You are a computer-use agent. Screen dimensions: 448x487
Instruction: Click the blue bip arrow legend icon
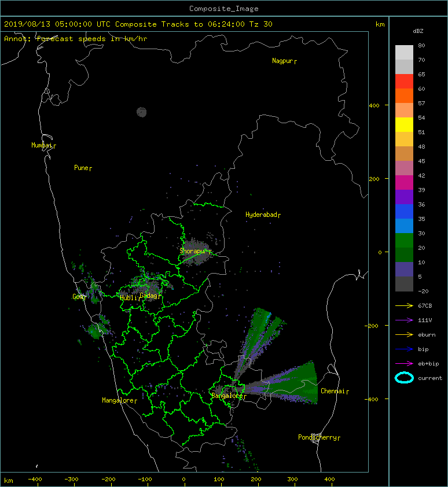tap(404, 349)
